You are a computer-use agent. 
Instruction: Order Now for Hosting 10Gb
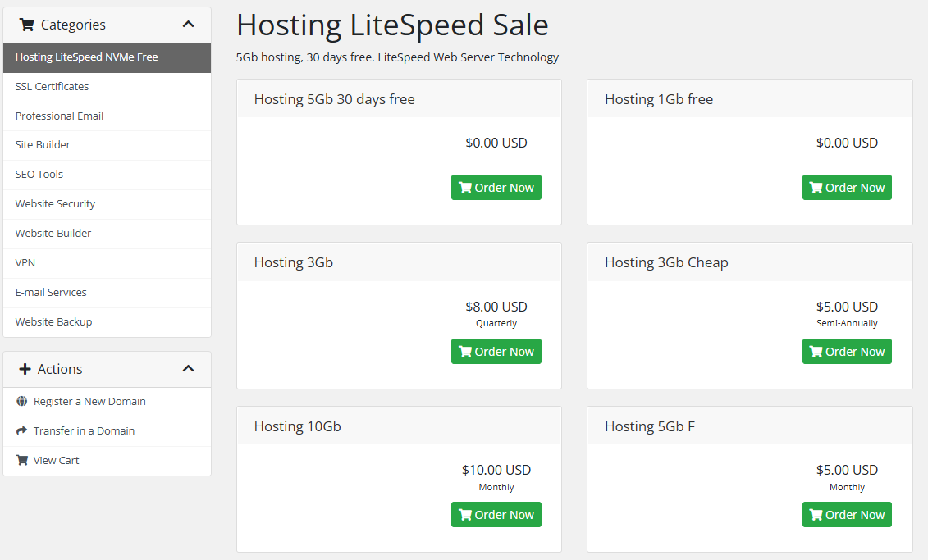pos(496,514)
